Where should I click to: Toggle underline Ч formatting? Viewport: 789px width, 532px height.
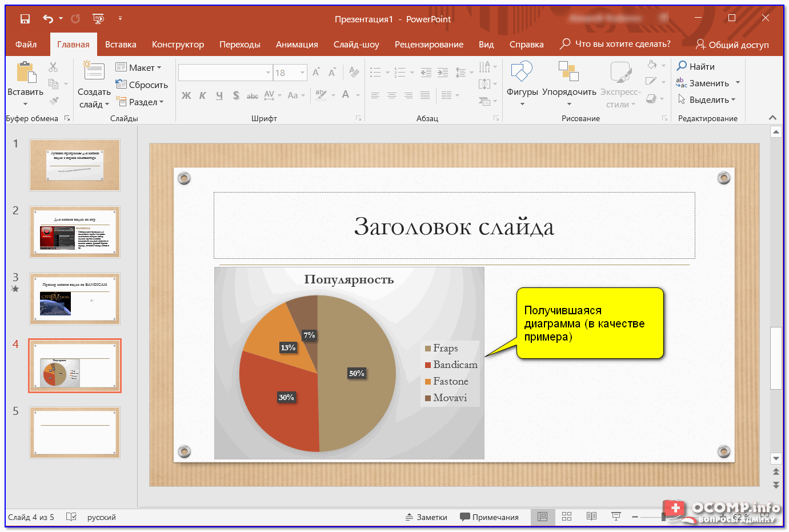[x=219, y=95]
